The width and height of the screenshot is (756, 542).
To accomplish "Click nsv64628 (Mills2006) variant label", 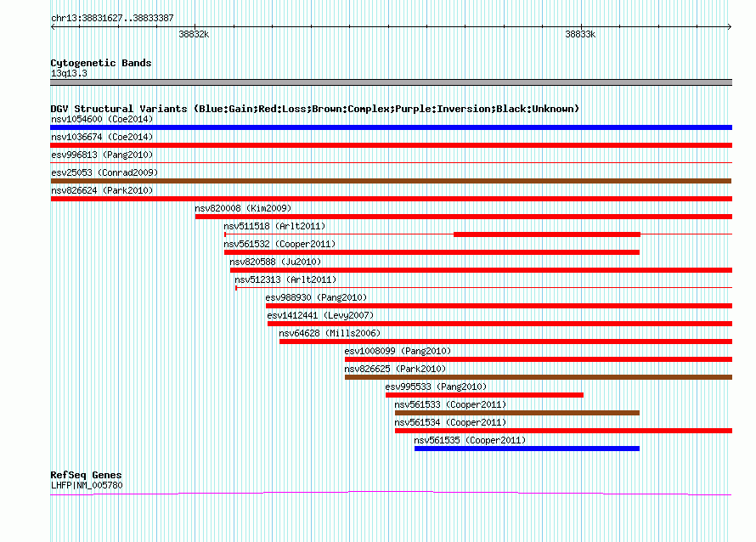I will [330, 333].
